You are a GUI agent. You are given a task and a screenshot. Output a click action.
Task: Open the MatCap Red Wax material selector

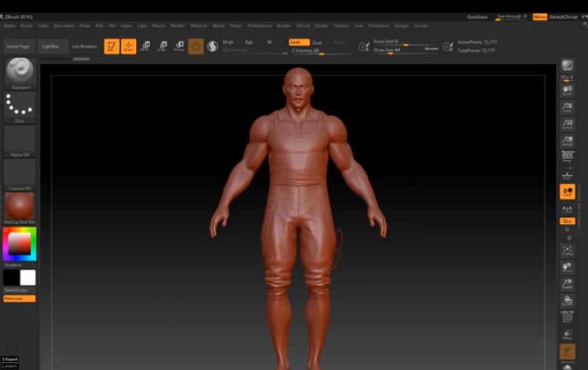(20, 208)
